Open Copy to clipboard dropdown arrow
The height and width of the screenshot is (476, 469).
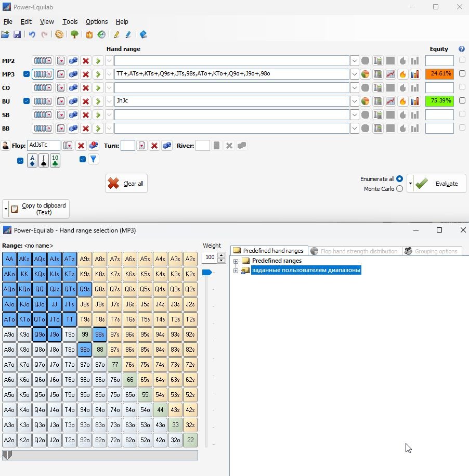pos(6,209)
